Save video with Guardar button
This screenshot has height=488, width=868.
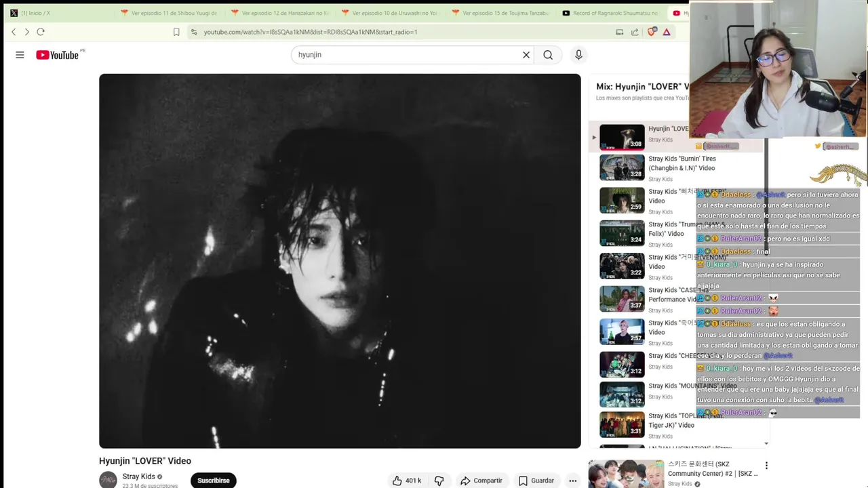tap(536, 481)
